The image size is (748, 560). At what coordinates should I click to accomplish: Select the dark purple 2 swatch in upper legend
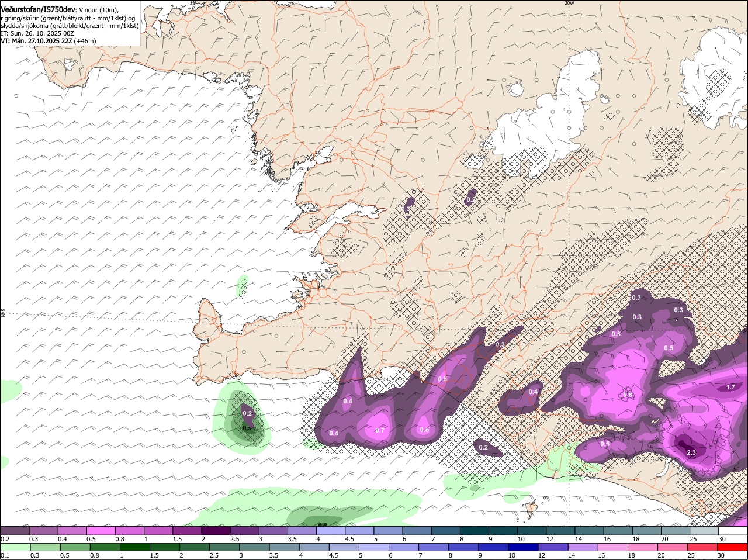coord(214,531)
